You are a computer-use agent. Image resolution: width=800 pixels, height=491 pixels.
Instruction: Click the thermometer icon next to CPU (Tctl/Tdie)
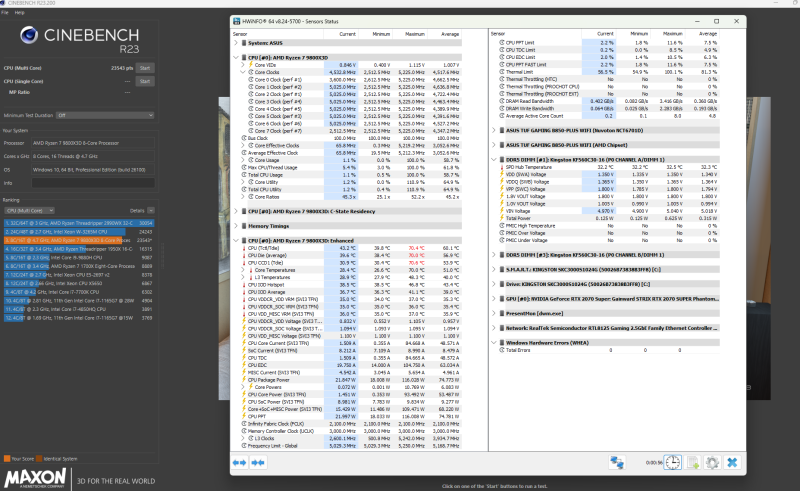click(x=244, y=248)
